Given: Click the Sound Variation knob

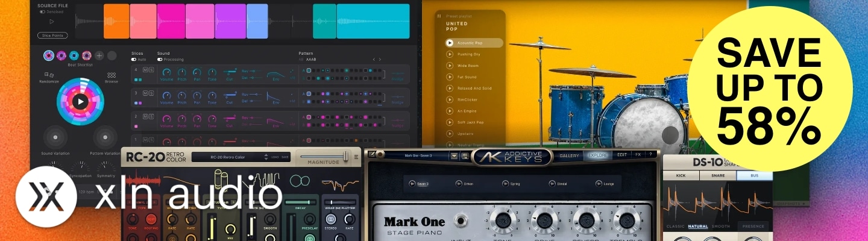Looking at the screenshot, I should pos(55,137).
